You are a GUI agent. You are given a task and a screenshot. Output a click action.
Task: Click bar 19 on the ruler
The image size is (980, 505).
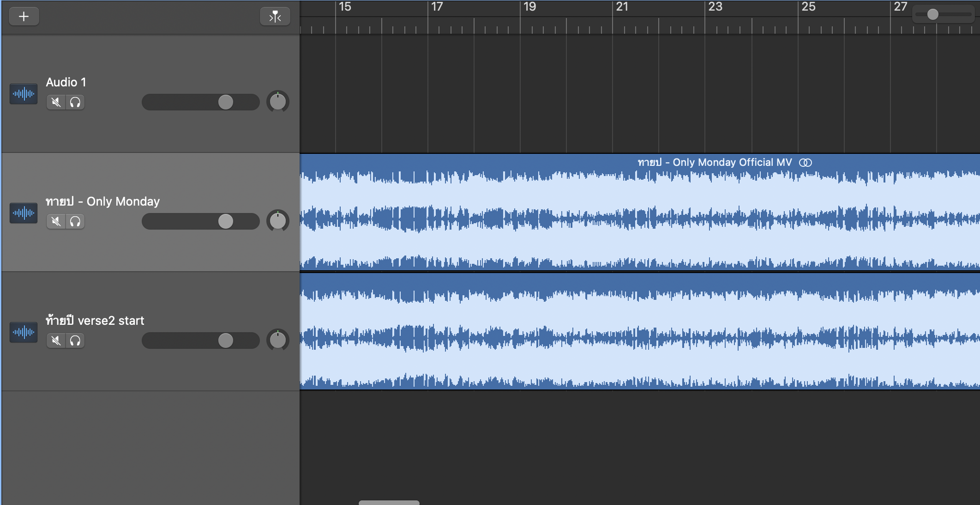pos(530,7)
